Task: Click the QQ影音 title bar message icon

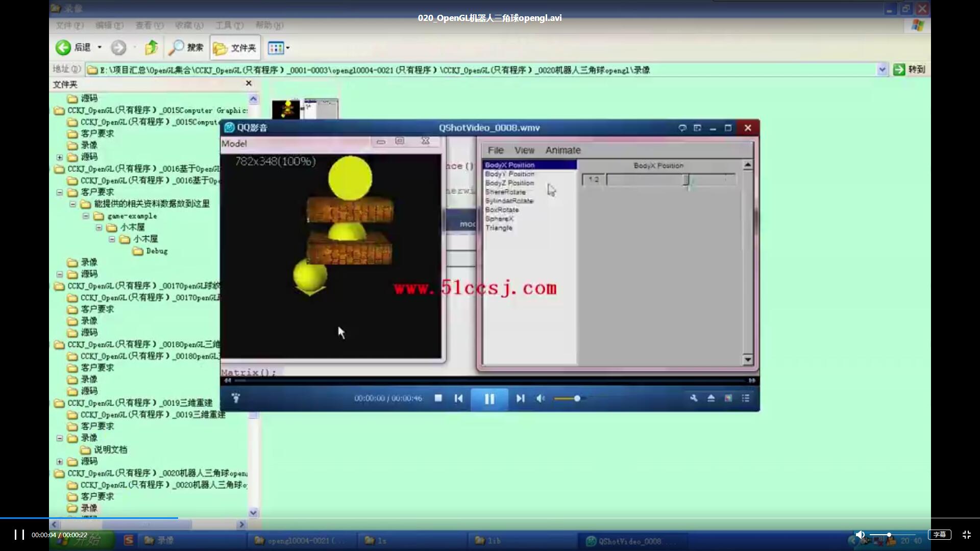Action: (682, 128)
